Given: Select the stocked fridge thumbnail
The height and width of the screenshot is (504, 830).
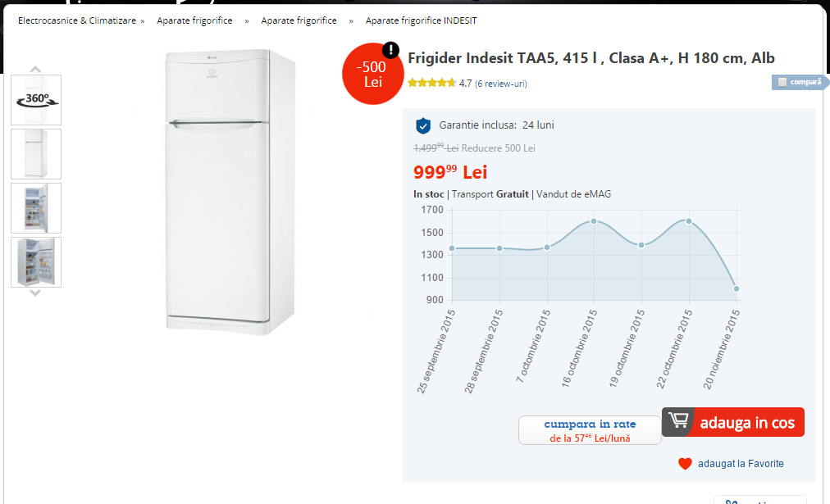Looking at the screenshot, I should click(36, 262).
